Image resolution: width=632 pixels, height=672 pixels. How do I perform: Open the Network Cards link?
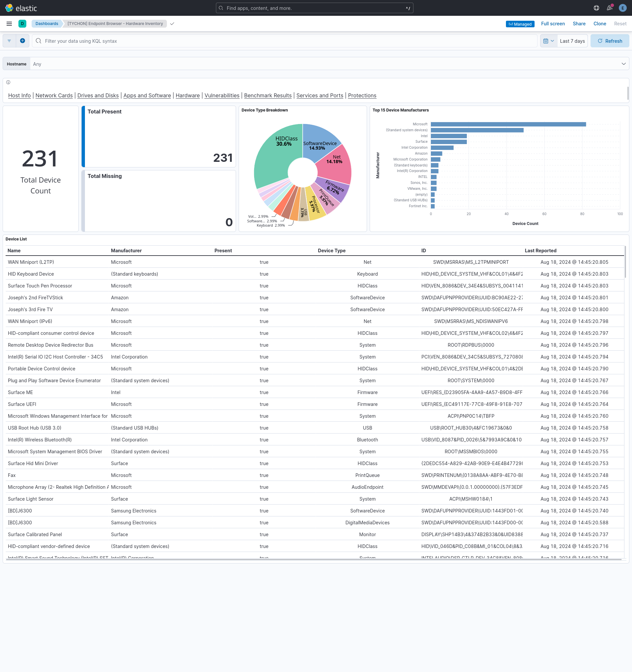54,95
